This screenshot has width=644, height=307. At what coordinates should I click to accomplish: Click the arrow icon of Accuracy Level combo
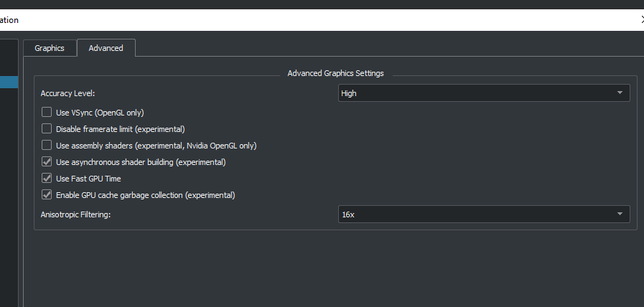pyautogui.click(x=620, y=93)
